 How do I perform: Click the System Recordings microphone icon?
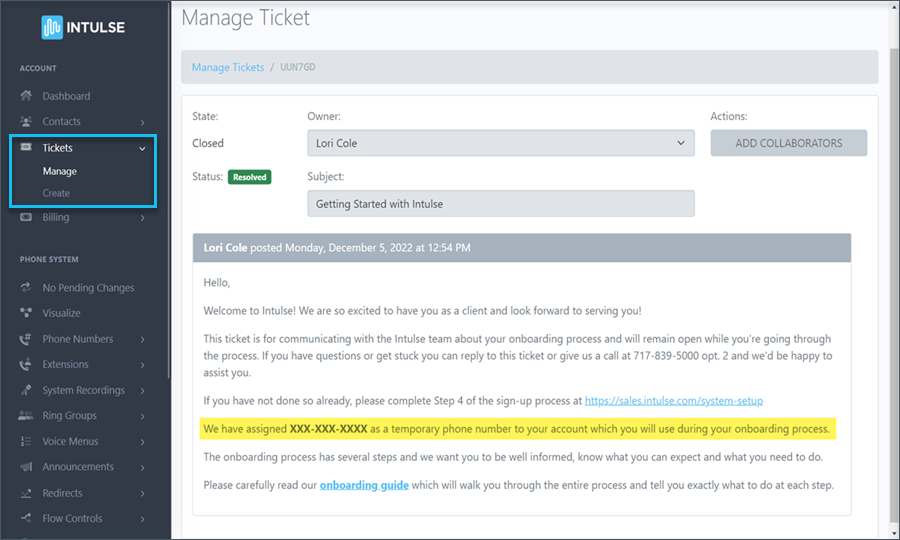26,390
